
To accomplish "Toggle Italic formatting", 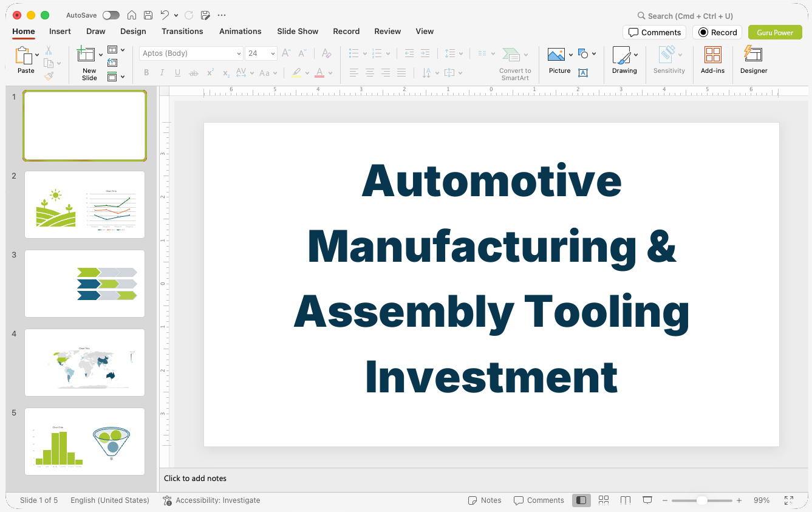I will pyautogui.click(x=162, y=73).
